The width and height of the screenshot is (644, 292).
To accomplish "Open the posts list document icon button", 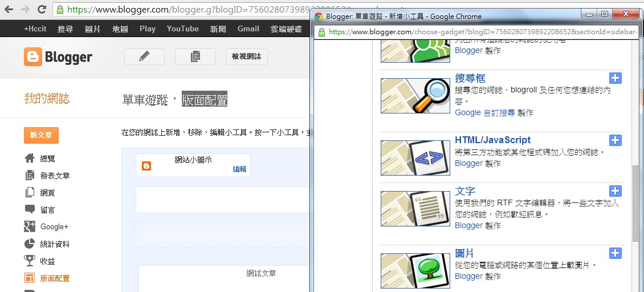I will click(195, 57).
